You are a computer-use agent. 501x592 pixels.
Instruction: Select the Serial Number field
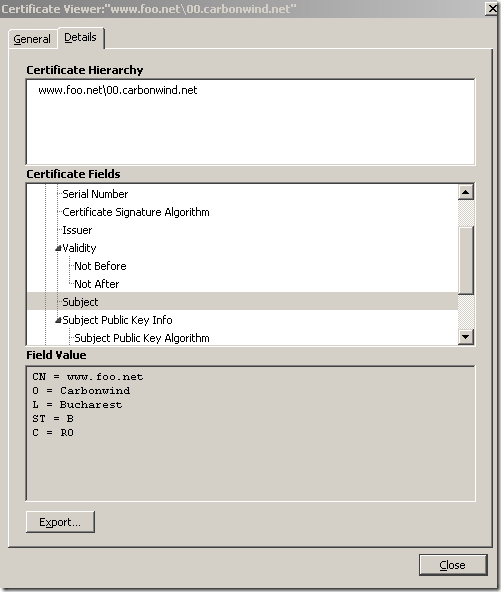(x=95, y=194)
